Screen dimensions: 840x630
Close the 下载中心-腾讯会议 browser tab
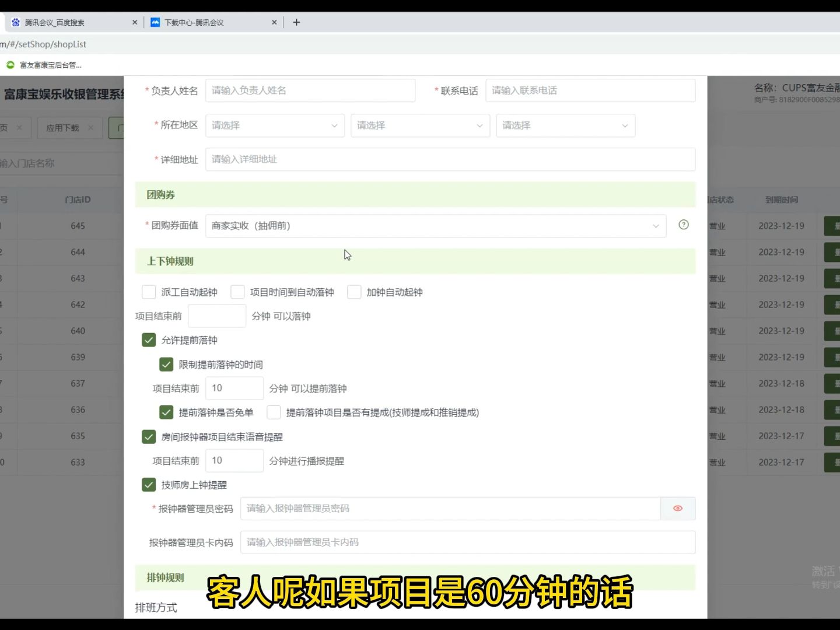pos(274,22)
